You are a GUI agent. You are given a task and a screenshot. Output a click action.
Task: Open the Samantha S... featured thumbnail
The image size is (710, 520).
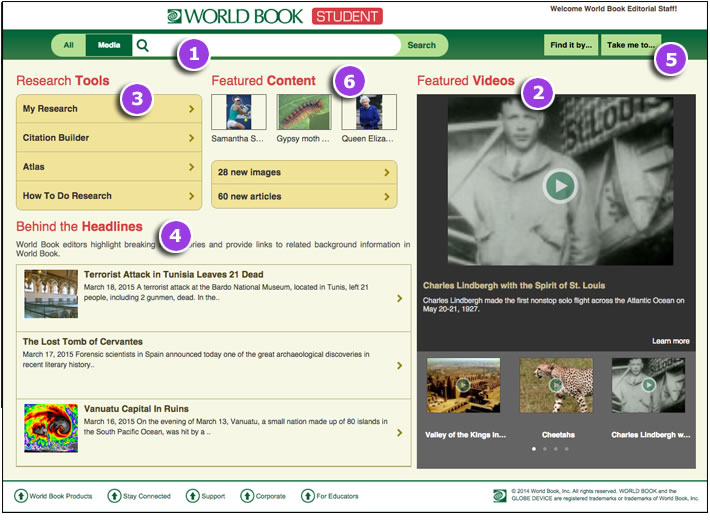[239, 112]
